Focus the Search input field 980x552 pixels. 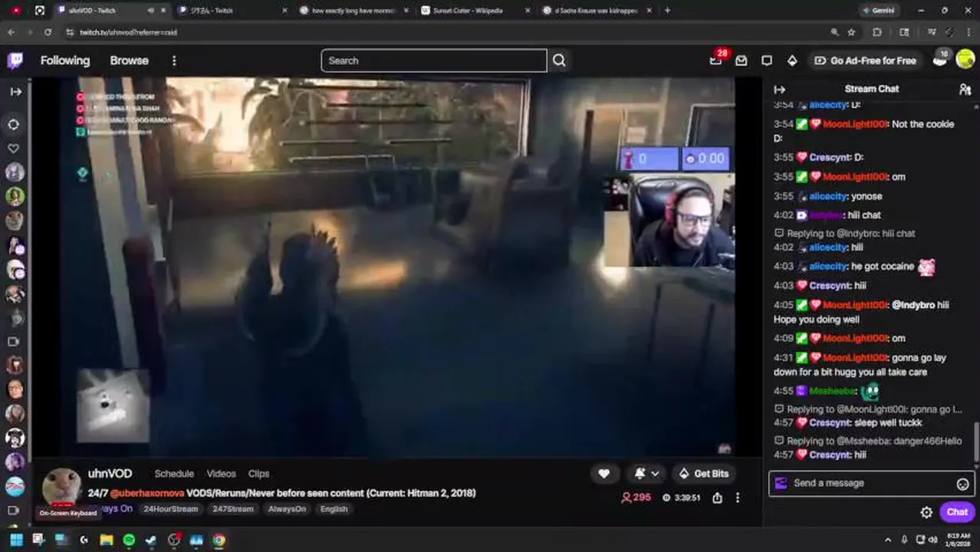tap(434, 61)
